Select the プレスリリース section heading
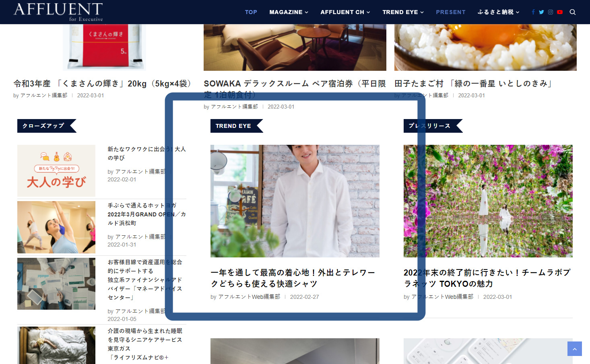This screenshot has width=590, height=364. [429, 126]
